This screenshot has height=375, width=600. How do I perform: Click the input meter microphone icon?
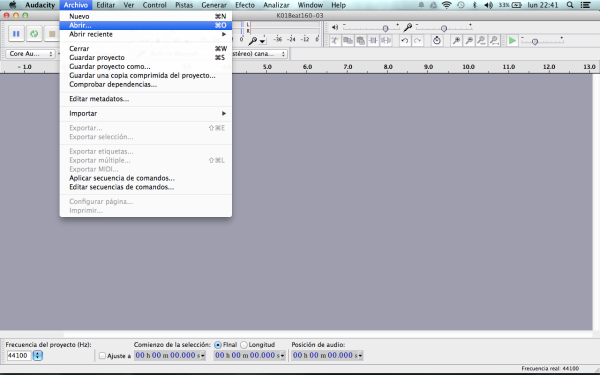pyautogui.click(x=253, y=40)
